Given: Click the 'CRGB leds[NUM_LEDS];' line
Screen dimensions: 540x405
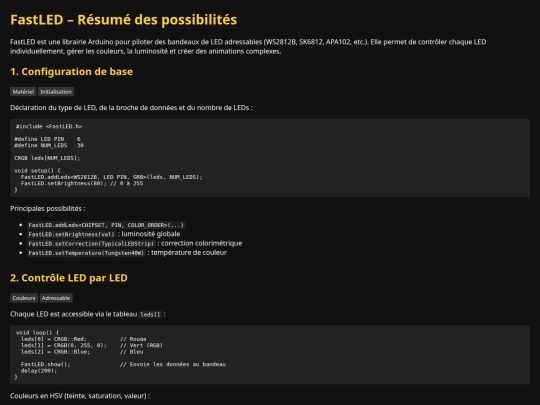Looking at the screenshot, I should point(47,158).
